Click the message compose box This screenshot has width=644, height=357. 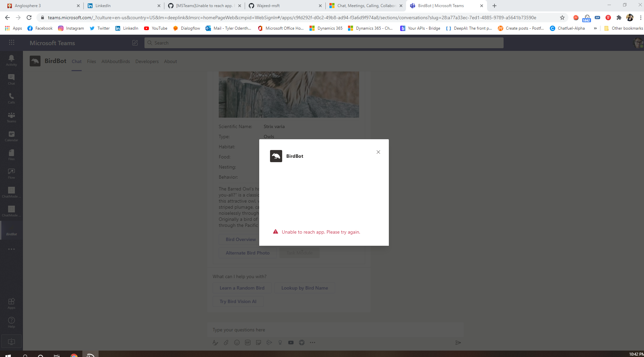pyautogui.click(x=335, y=330)
